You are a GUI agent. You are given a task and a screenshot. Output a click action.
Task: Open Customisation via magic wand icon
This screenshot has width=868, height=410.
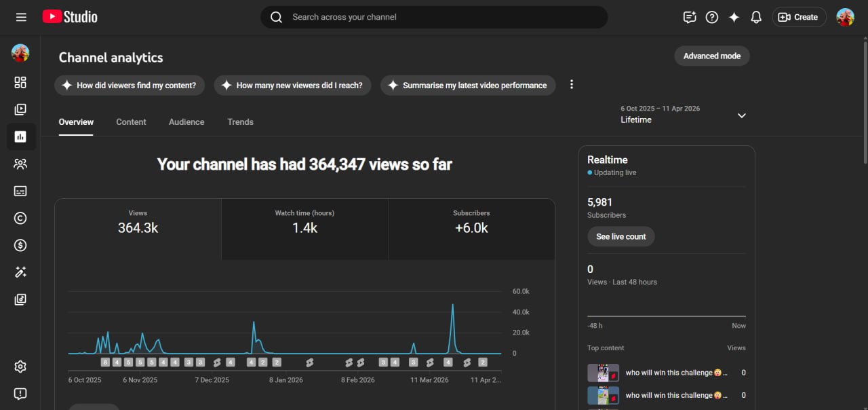20,272
